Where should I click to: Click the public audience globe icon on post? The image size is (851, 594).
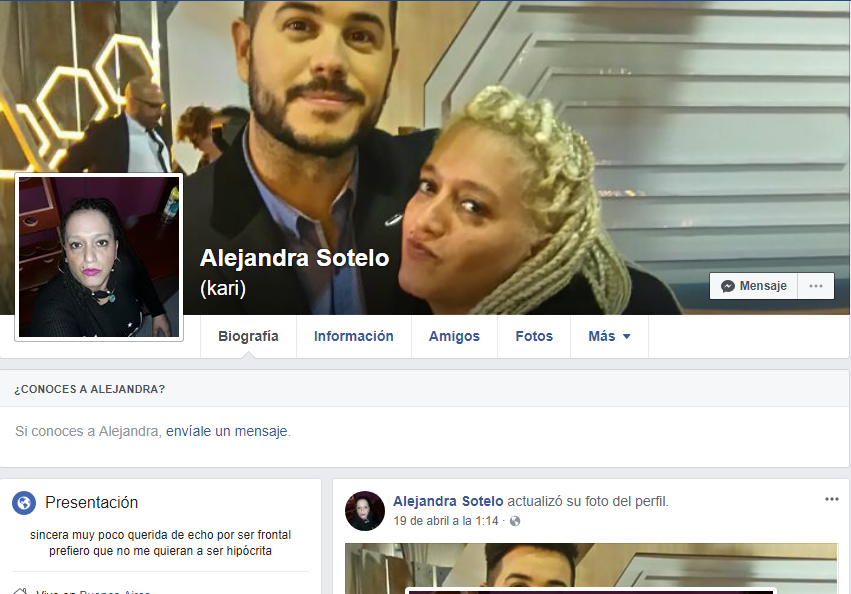[515, 521]
